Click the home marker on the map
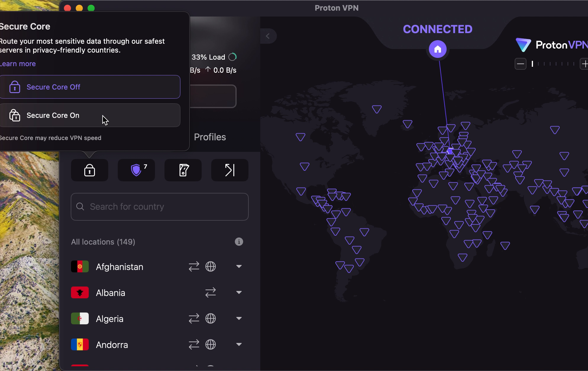The height and width of the screenshot is (371, 588). click(x=438, y=49)
